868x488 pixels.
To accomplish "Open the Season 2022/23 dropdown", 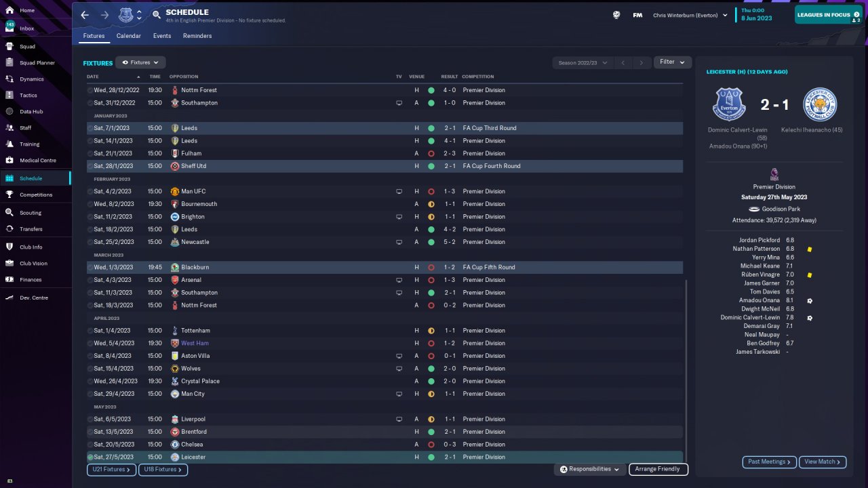I will coord(583,63).
